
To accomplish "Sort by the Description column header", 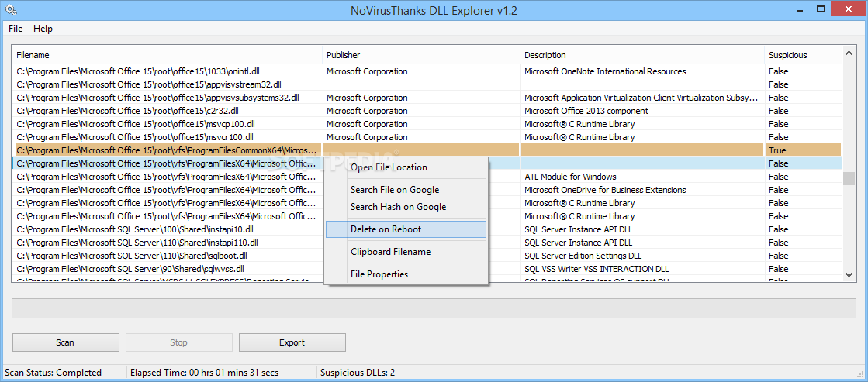I will click(642, 55).
